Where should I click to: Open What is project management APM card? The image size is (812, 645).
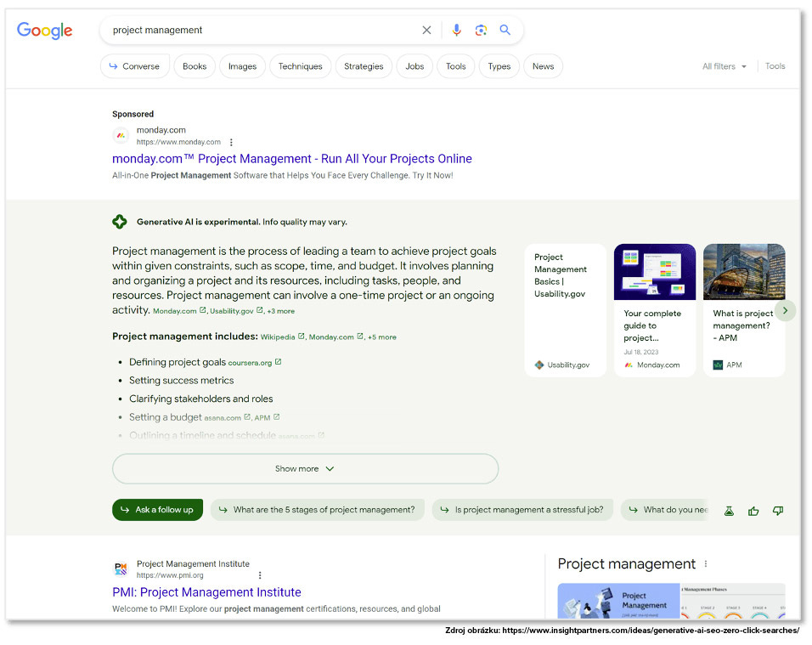click(x=744, y=310)
